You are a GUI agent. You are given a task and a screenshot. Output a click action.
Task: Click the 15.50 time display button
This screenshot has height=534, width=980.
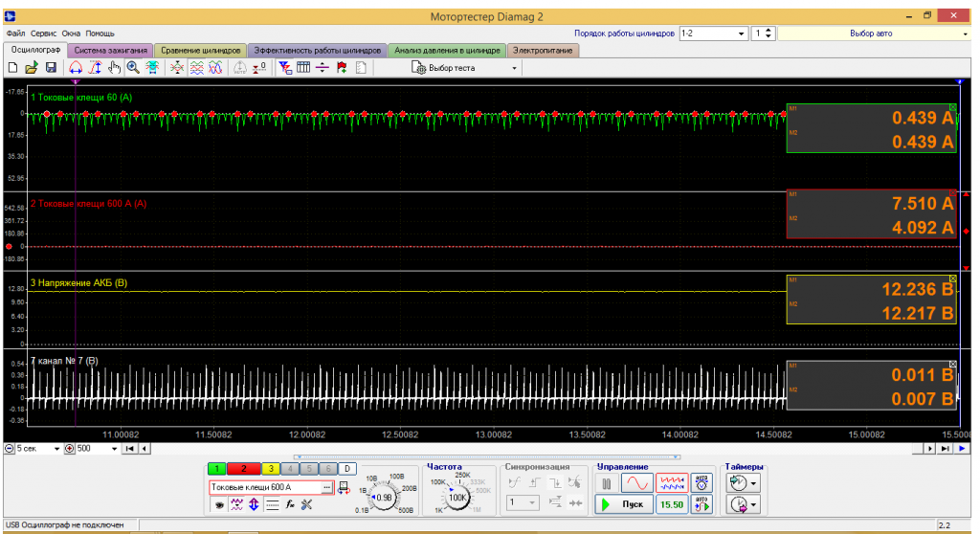point(672,504)
